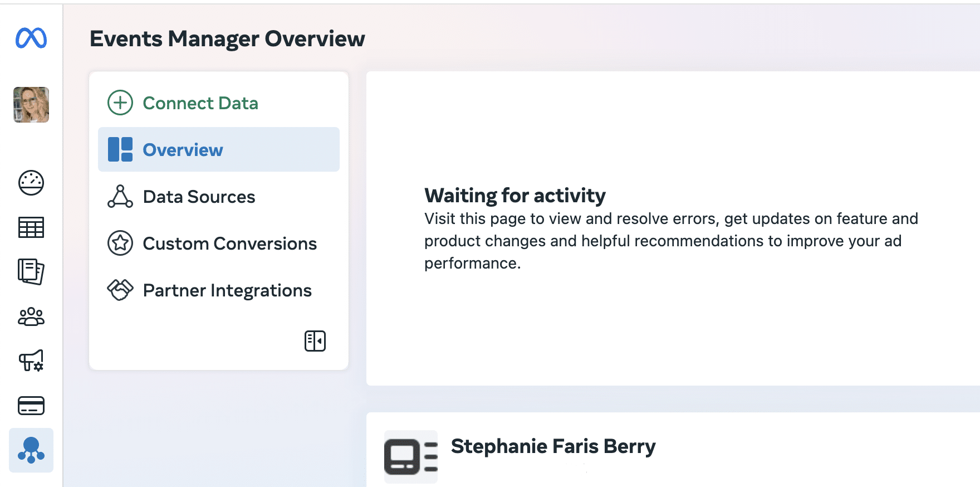Open Audiences using the people icon
This screenshot has height=487, width=980.
click(x=31, y=316)
